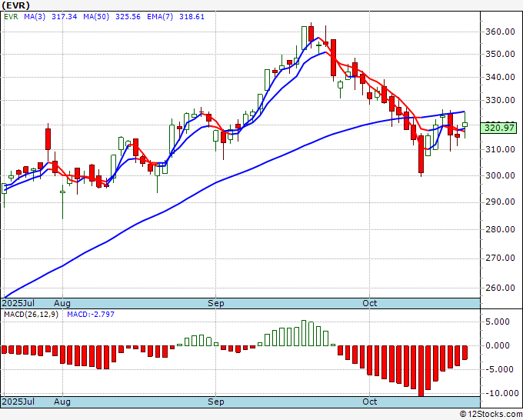Click Aug on the price chart axis
The image size is (523, 420).
[x=62, y=303]
